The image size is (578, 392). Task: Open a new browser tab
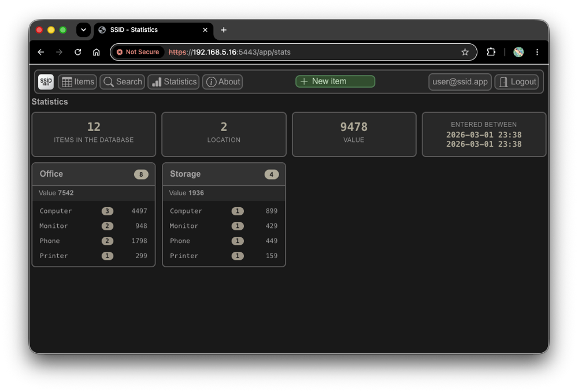click(224, 30)
